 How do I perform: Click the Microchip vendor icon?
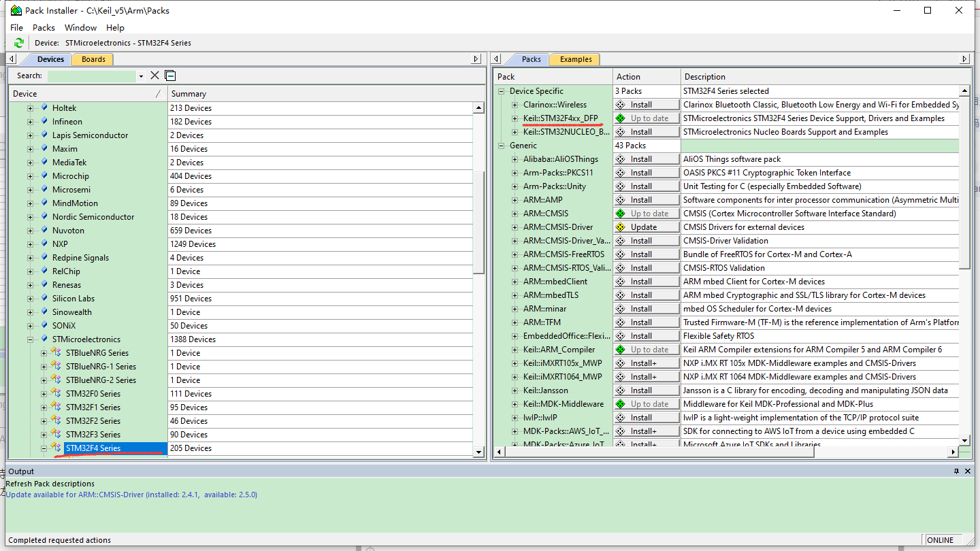pos(44,176)
